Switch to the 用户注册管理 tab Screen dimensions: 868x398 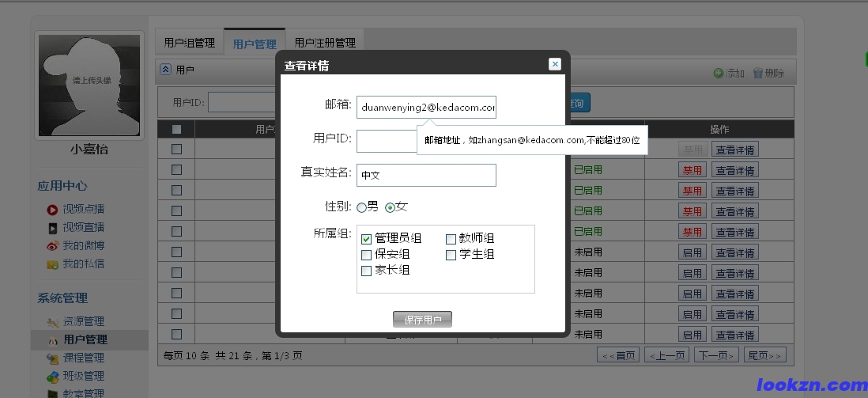[x=325, y=43]
